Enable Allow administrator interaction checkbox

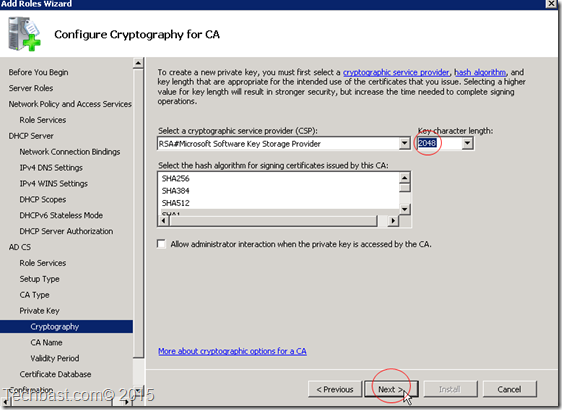[161, 244]
